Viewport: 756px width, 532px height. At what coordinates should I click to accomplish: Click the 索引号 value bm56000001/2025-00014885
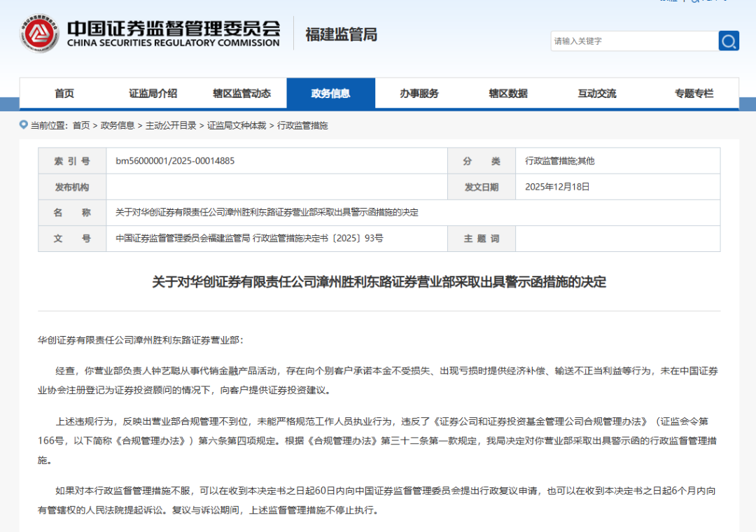click(x=174, y=160)
